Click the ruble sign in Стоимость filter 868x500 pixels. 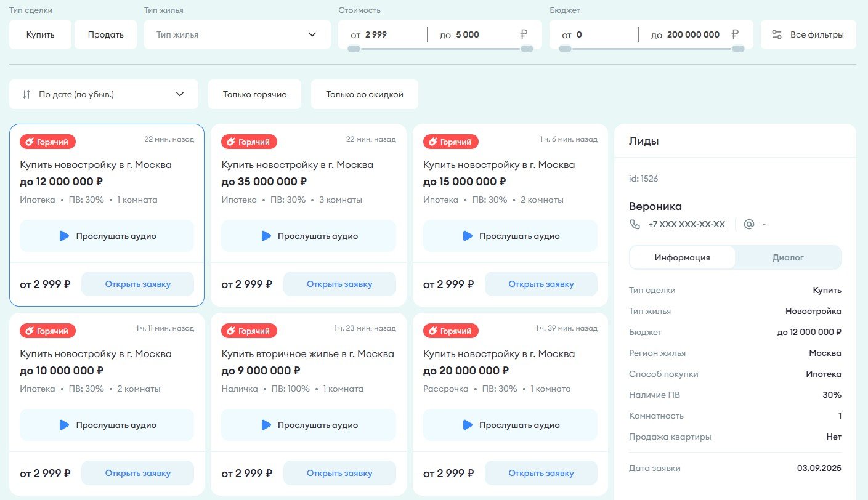click(x=524, y=34)
